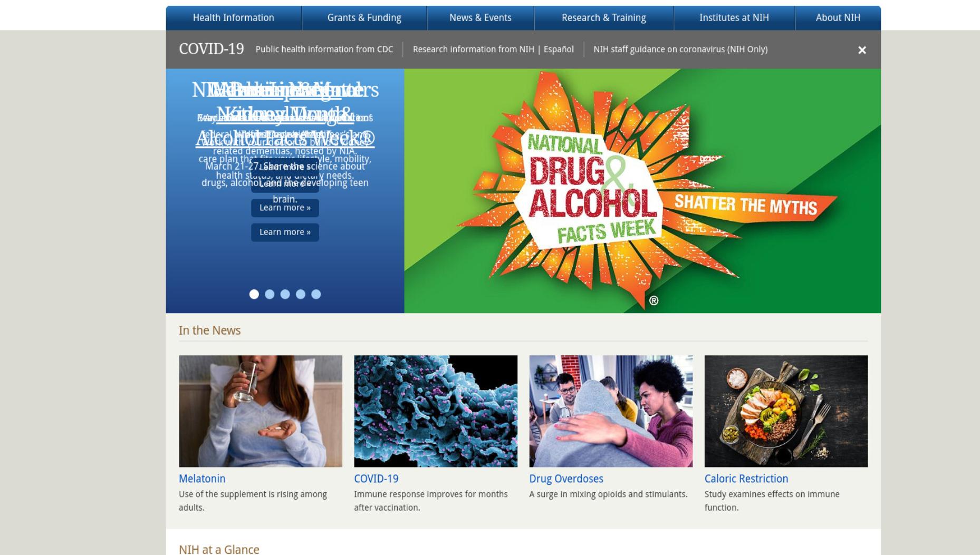980x555 pixels.
Task: Open Public health information from CDC link
Action: pos(324,49)
